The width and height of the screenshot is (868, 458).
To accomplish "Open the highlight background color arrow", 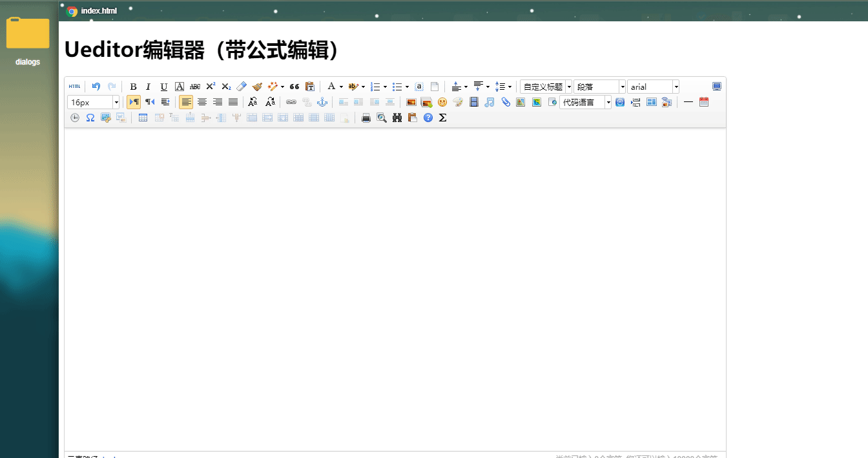I will coord(363,87).
